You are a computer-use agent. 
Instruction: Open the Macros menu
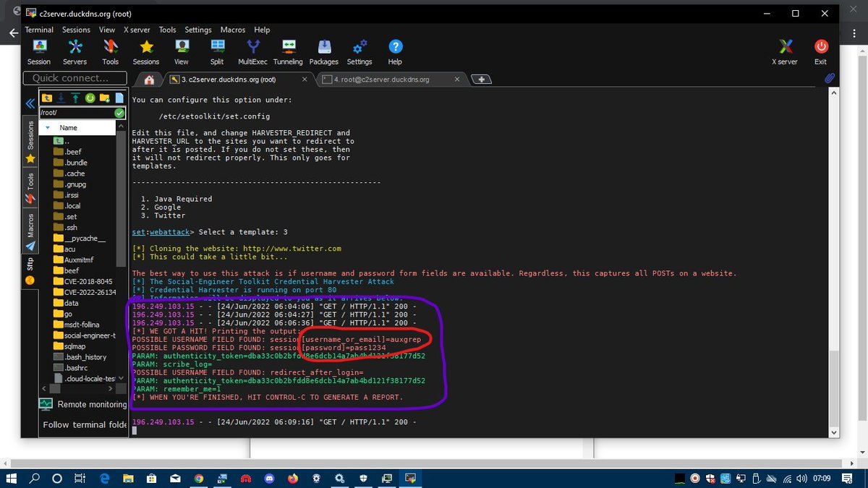(x=233, y=30)
